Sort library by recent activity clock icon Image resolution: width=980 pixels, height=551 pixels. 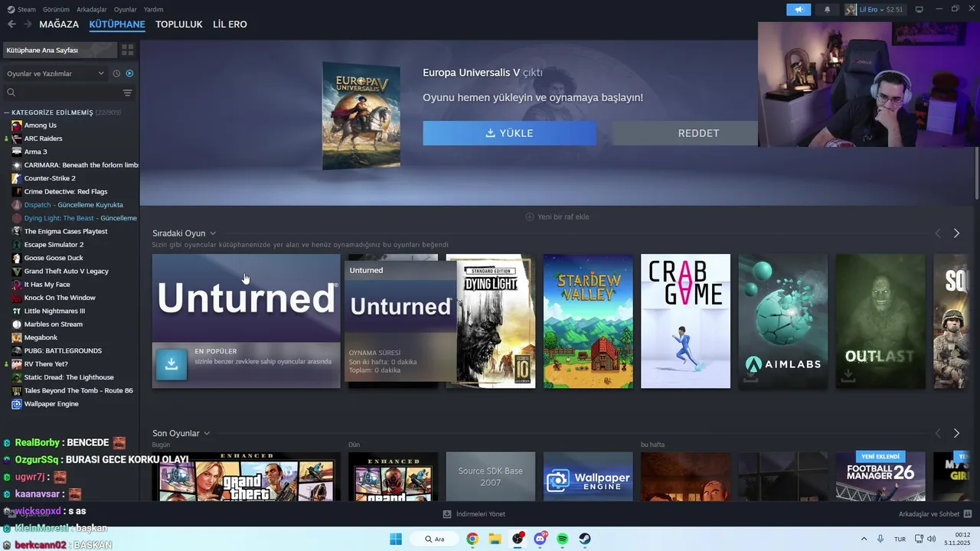click(x=116, y=73)
